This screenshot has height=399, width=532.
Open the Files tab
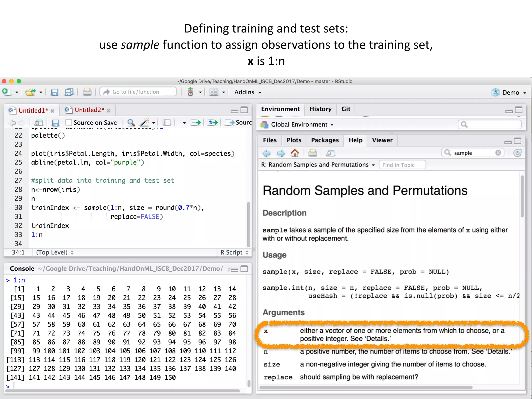point(270,140)
